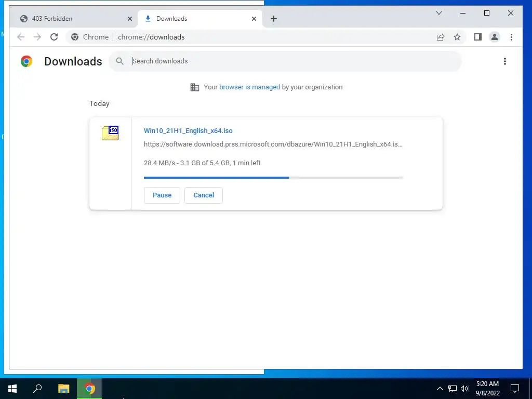Minimize the Chrome window
This screenshot has width=532, height=399.
[463, 13]
